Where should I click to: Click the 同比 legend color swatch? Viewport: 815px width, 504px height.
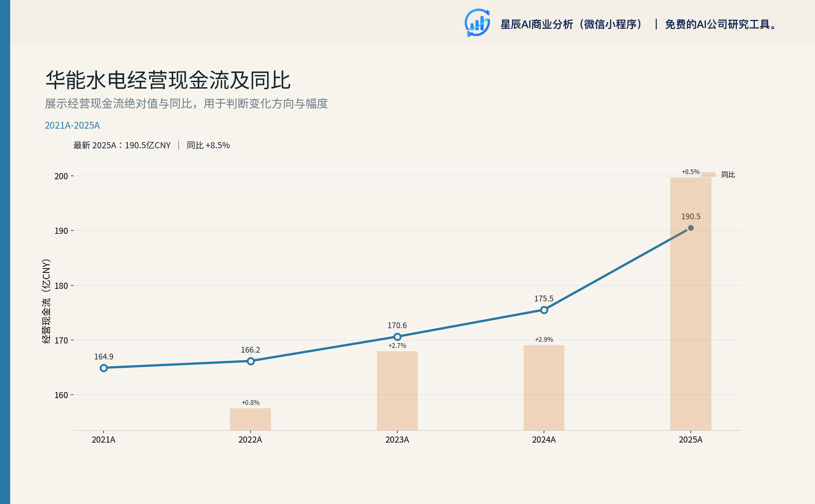click(708, 174)
